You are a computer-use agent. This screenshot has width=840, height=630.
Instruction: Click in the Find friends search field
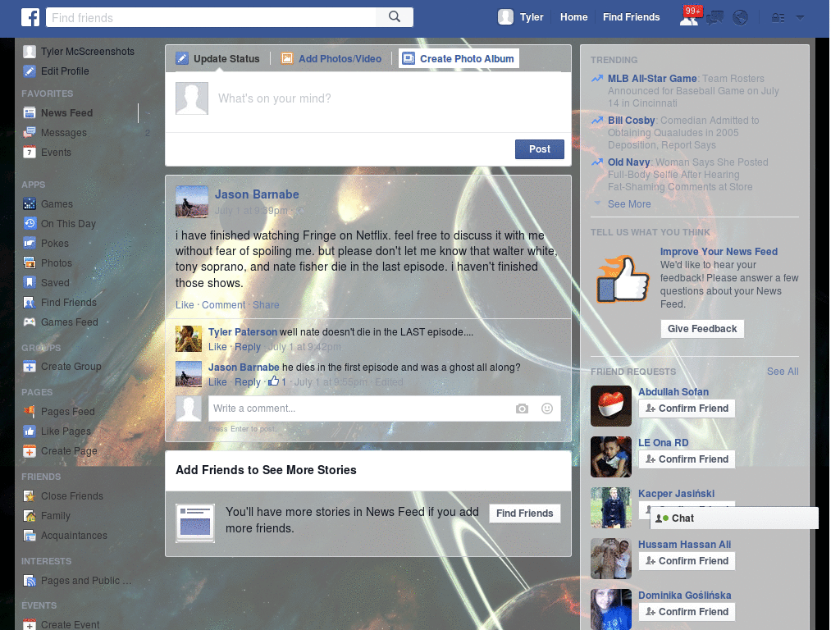pyautogui.click(x=211, y=17)
